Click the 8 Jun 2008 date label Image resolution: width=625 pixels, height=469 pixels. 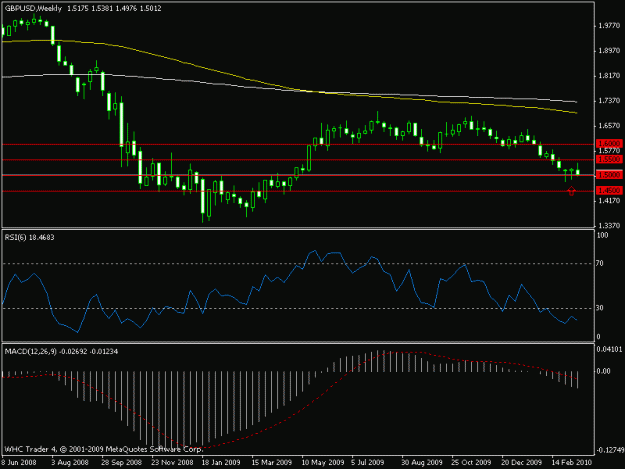(x=19, y=463)
